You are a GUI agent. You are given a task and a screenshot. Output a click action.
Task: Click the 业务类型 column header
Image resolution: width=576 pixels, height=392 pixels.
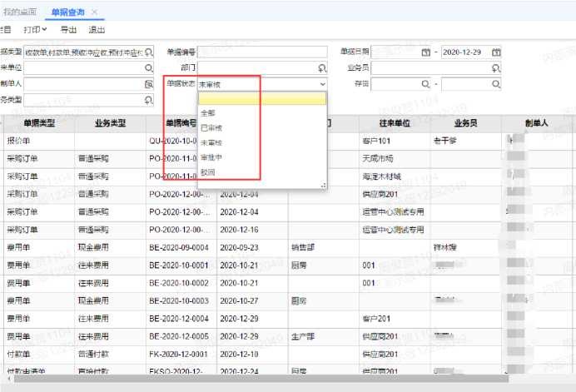coord(110,123)
